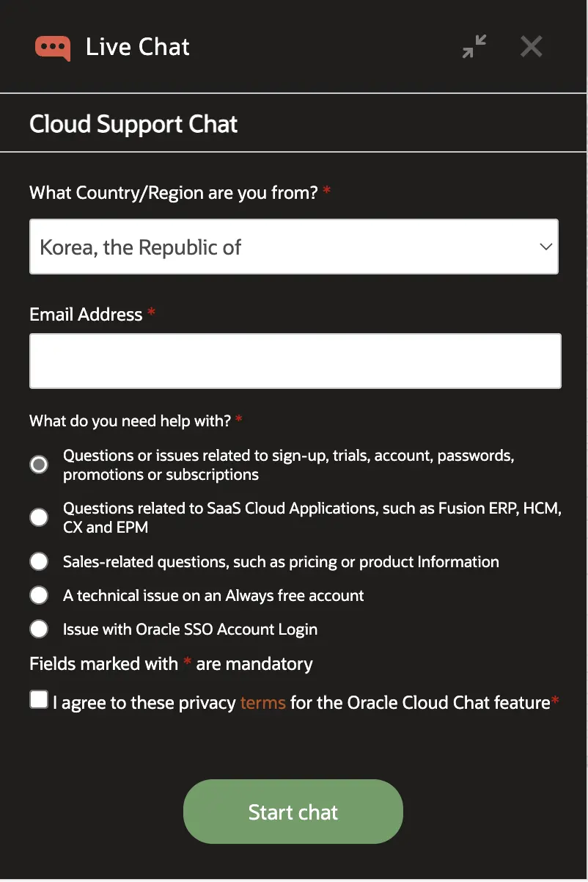
Task: Click the Cloud Support Chat header
Action: click(133, 123)
